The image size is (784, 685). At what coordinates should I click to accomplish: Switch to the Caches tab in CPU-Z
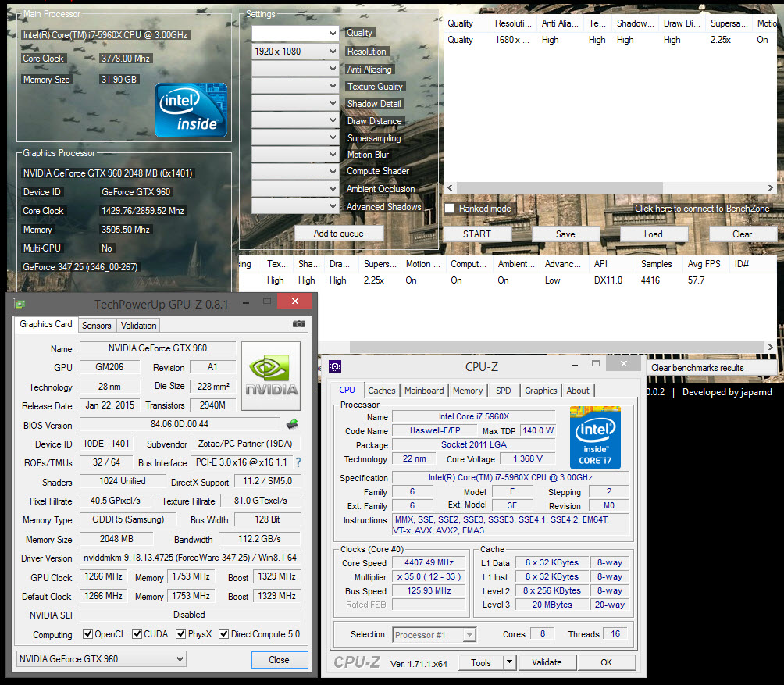tap(382, 391)
